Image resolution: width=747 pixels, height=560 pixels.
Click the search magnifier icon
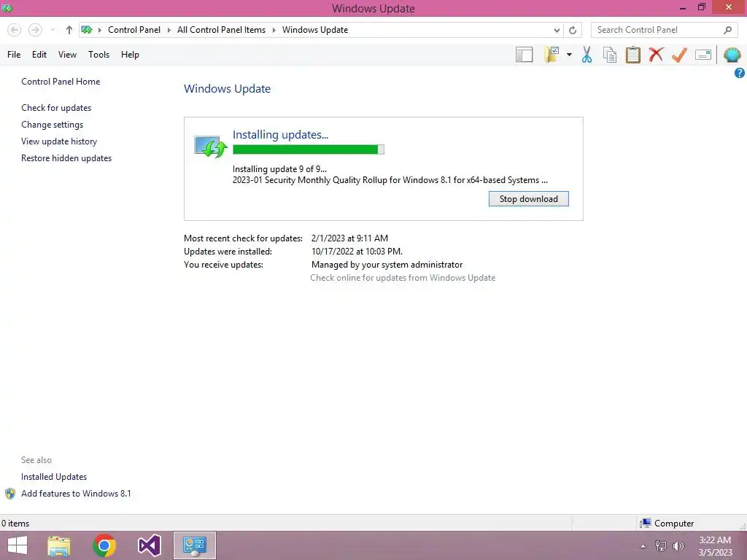pyautogui.click(x=727, y=30)
